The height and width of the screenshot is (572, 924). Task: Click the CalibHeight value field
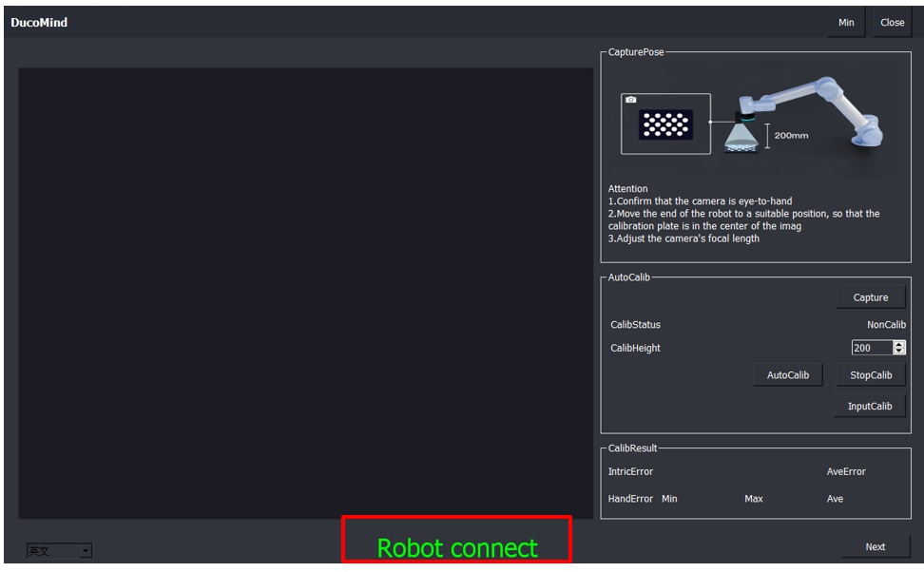(x=872, y=348)
